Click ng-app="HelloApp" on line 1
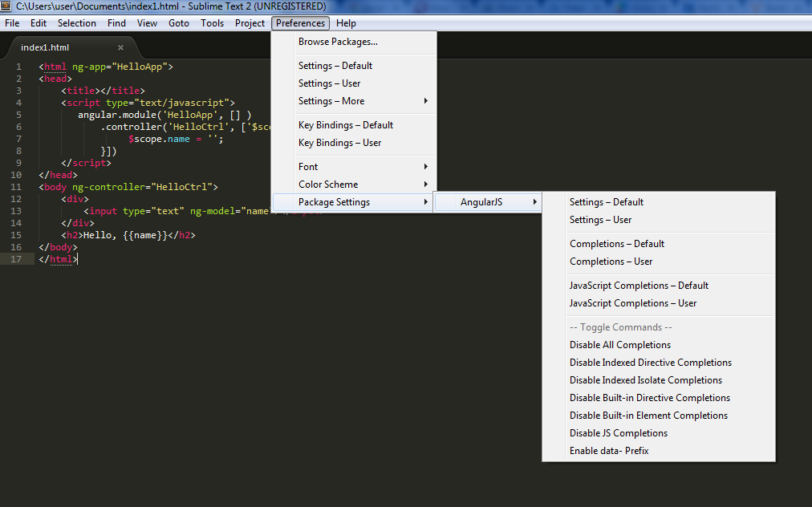812x507 pixels. pos(120,67)
